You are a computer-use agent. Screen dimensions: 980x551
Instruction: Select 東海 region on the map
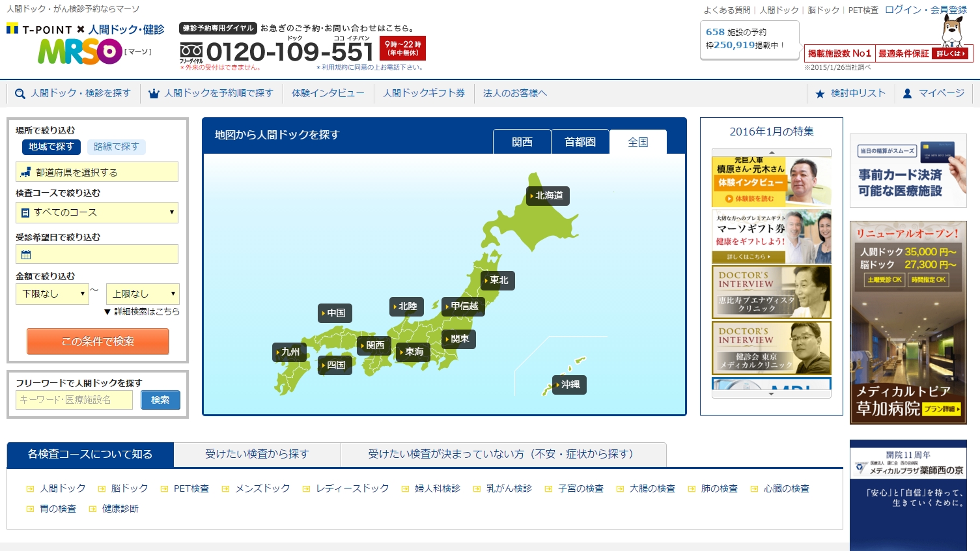(413, 352)
